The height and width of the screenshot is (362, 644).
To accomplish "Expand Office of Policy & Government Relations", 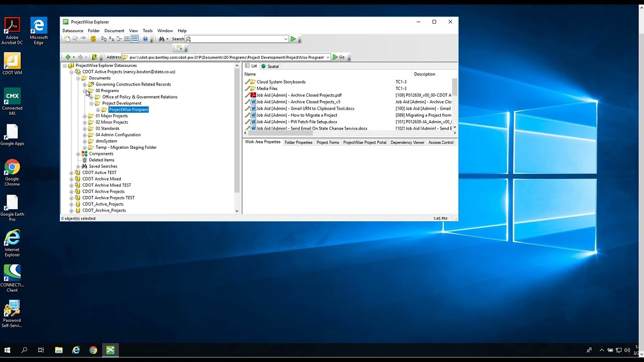I will click(91, 97).
